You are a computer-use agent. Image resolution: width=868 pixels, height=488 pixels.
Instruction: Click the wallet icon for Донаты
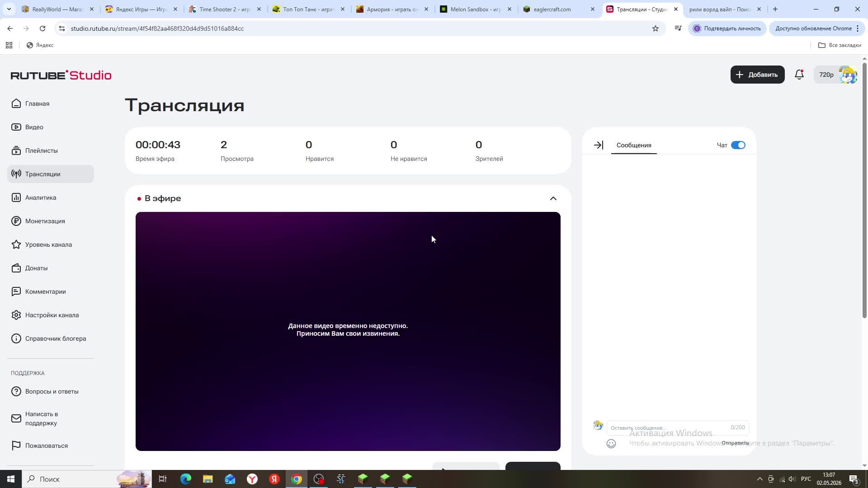(x=16, y=268)
